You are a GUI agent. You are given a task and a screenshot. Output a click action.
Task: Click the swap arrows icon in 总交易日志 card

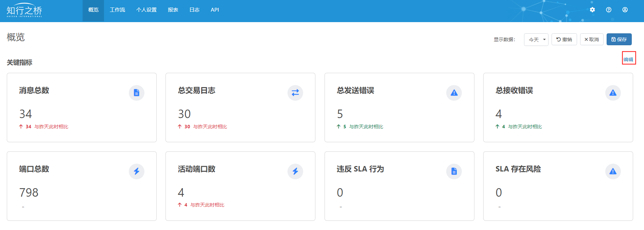(295, 93)
